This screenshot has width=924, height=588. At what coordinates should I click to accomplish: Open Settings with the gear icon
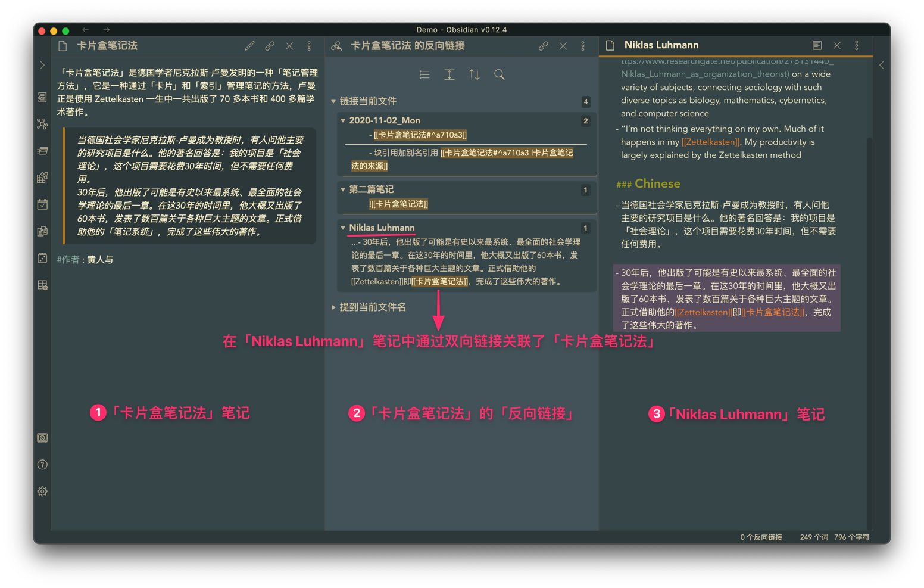[x=42, y=491]
